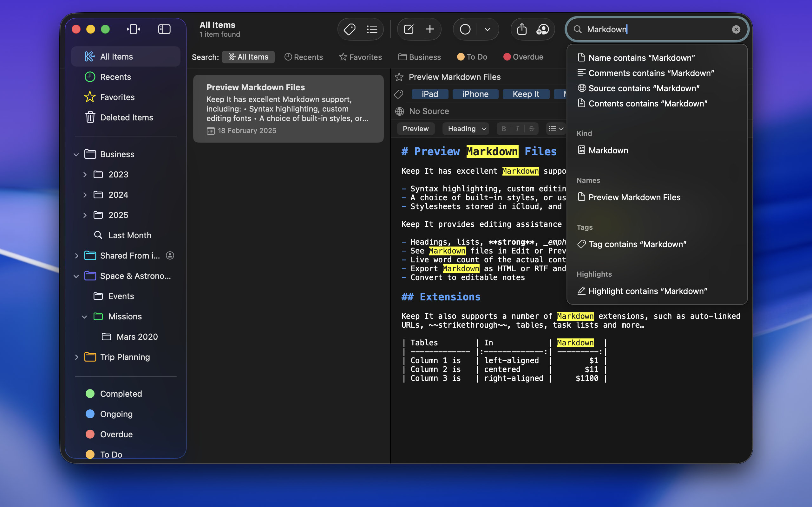The height and width of the screenshot is (507, 812).
Task: Select the Ongoing blue label
Action: (116, 414)
